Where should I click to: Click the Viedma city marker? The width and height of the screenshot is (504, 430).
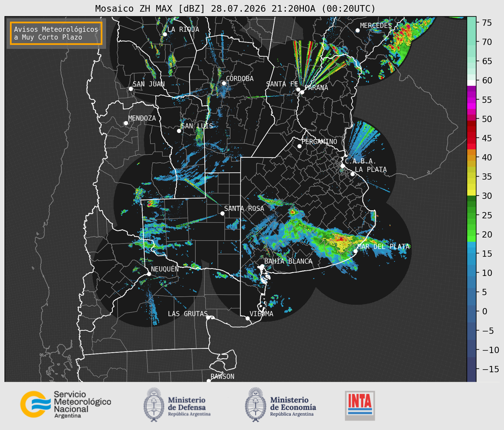pos(247,318)
